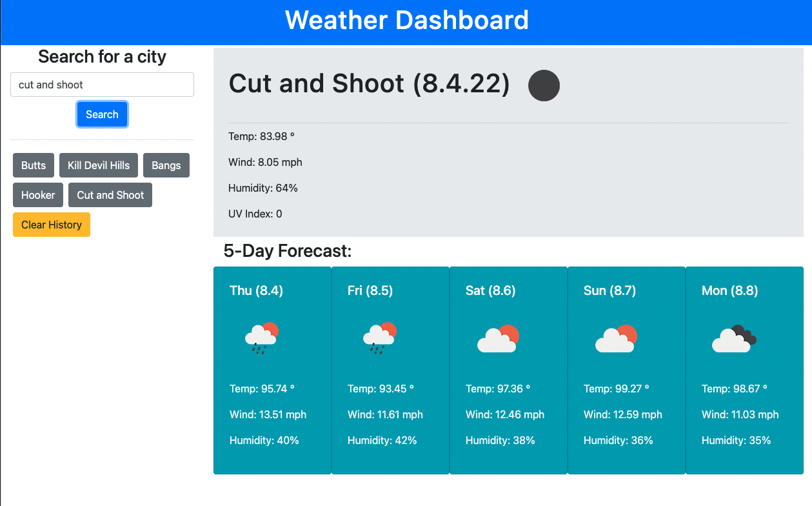Click the Cut and Shoot (8.4.22) title

point(368,84)
